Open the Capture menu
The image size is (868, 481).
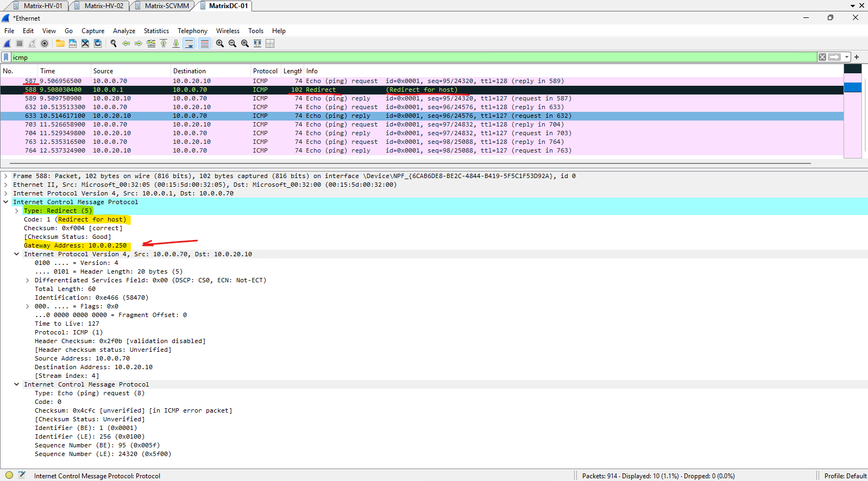pyautogui.click(x=93, y=31)
